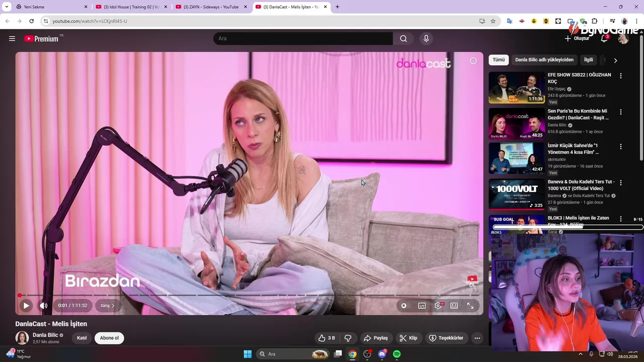
Task: Bookmark this page with the star
Action: [x=493, y=21]
